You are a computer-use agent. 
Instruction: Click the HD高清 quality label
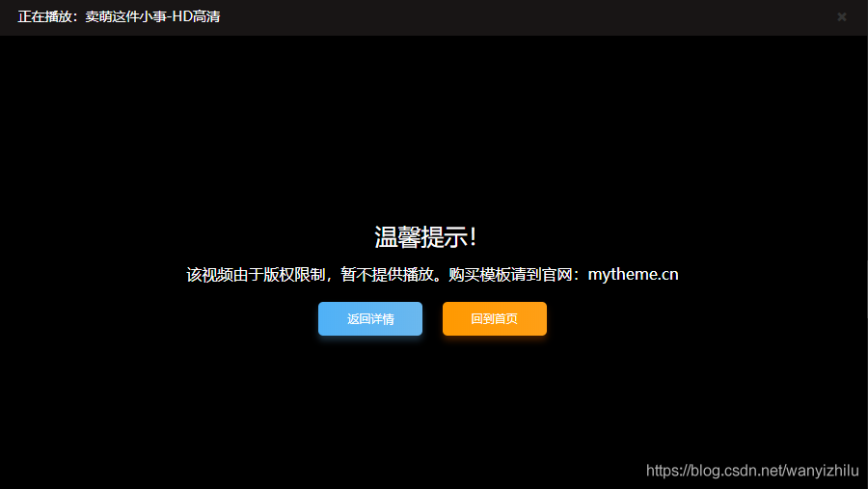point(196,16)
